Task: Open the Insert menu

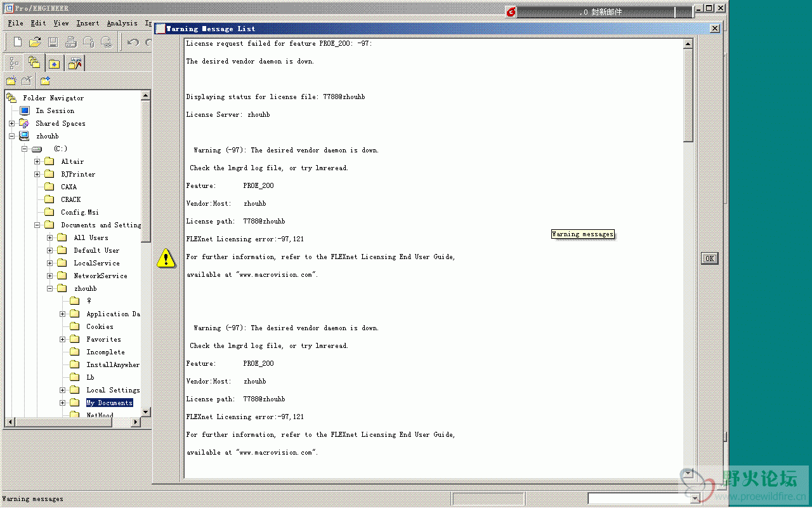Action: (88, 23)
